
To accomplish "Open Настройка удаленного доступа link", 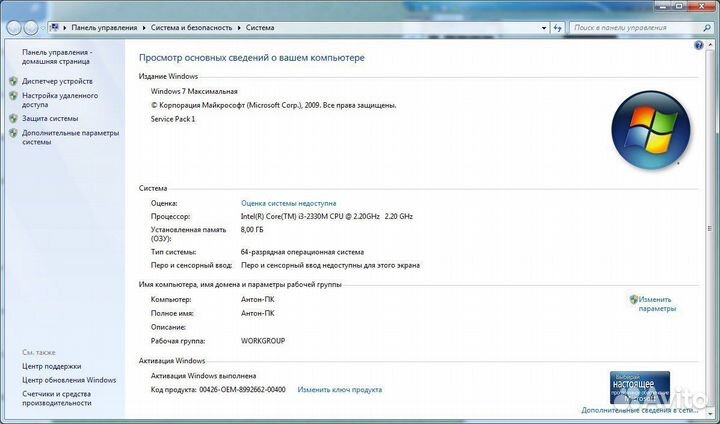I will pyautogui.click(x=60, y=100).
